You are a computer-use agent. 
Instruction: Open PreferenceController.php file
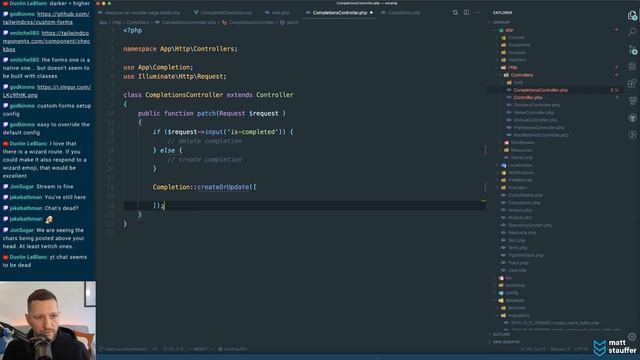(538, 127)
